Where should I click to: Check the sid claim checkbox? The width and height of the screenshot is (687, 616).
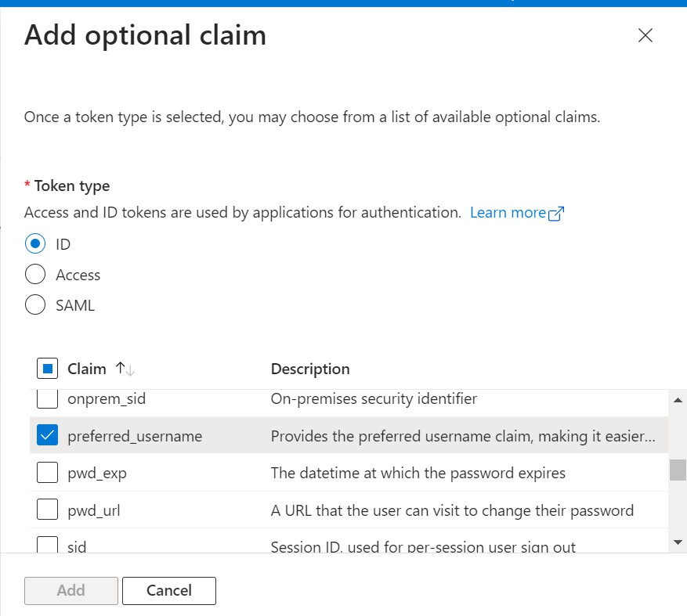pos(46,544)
